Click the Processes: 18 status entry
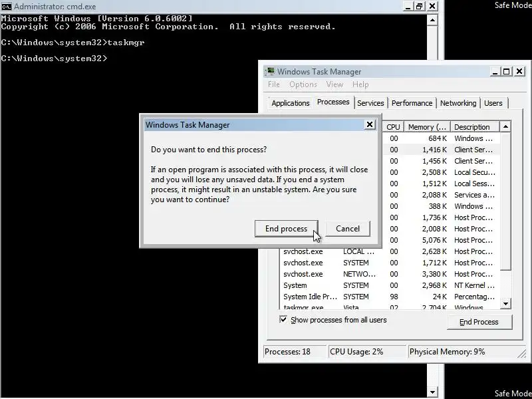 point(295,352)
